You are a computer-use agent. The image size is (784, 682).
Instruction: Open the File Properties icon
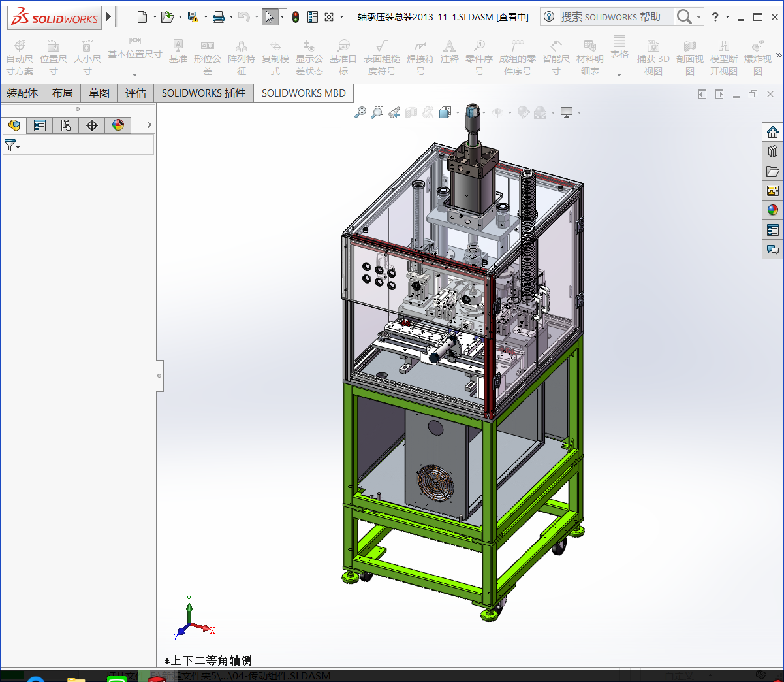coord(313,17)
